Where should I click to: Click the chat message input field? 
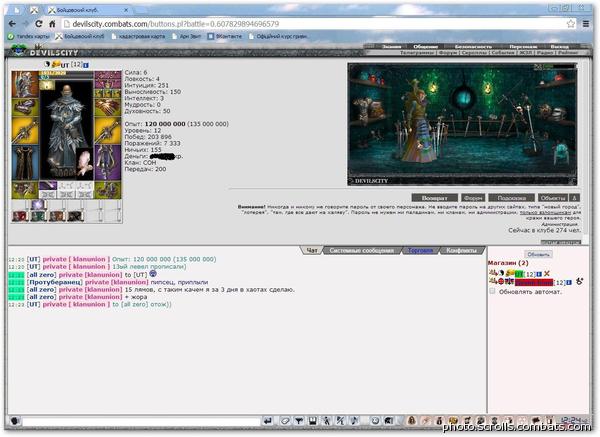141,421
